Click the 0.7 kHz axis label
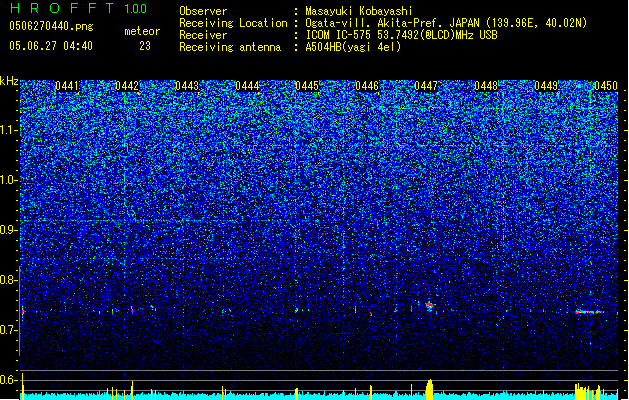 click(8, 330)
